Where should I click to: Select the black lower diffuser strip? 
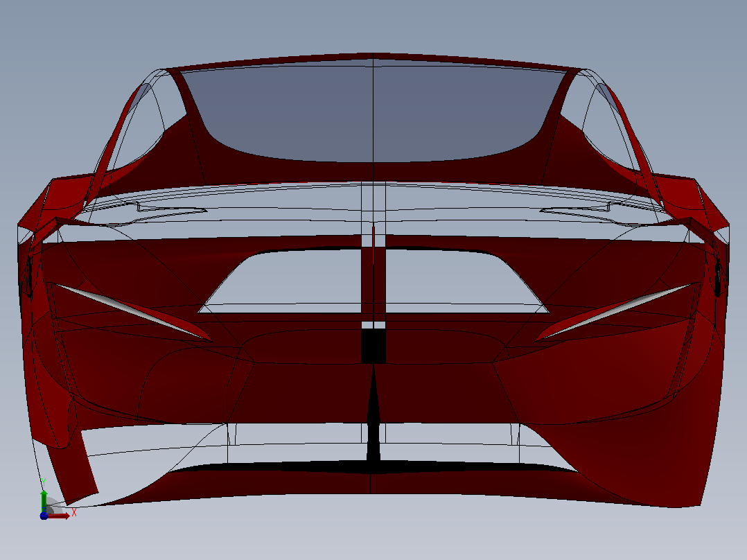373,466
